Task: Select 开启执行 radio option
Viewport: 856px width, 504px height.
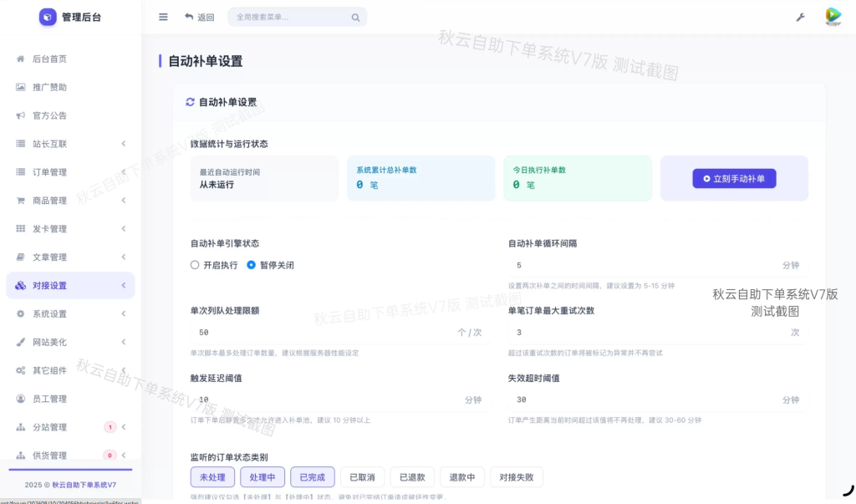Action: point(195,265)
